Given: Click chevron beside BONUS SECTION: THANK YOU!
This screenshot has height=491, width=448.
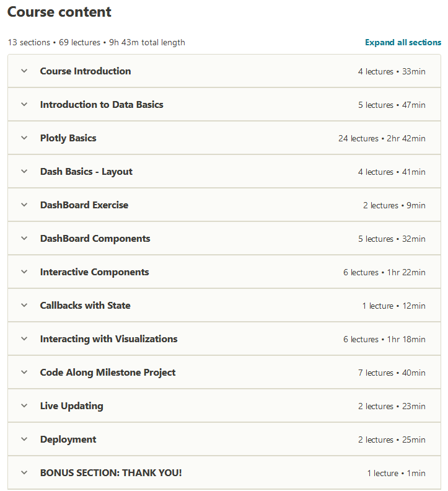Looking at the screenshot, I should (x=24, y=472).
